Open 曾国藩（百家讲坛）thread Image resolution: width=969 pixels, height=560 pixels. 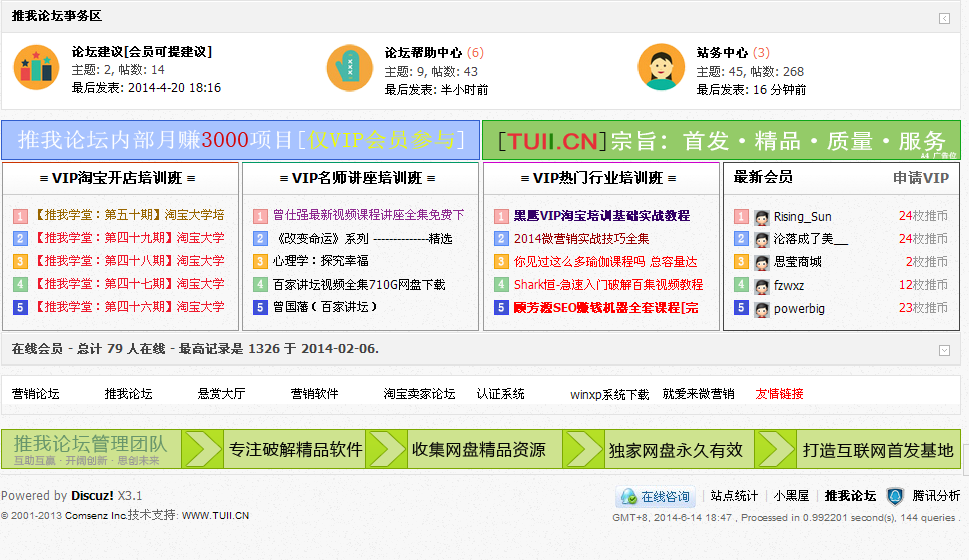point(325,307)
